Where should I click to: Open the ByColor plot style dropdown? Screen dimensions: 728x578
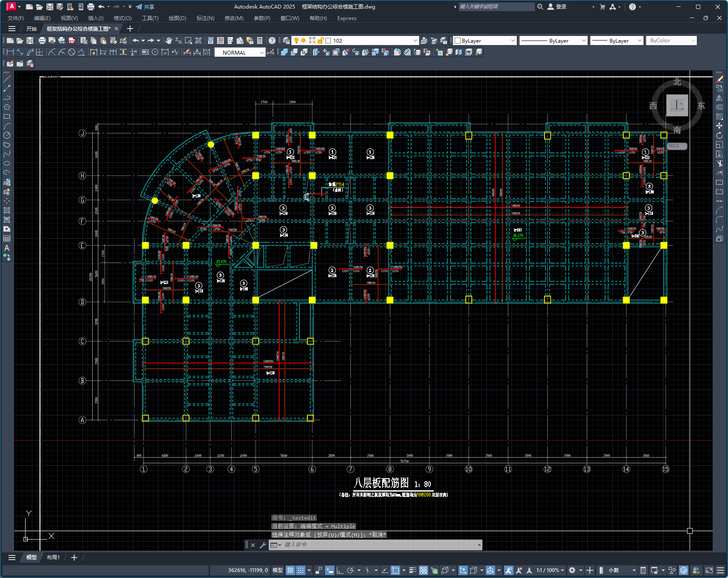(x=671, y=41)
